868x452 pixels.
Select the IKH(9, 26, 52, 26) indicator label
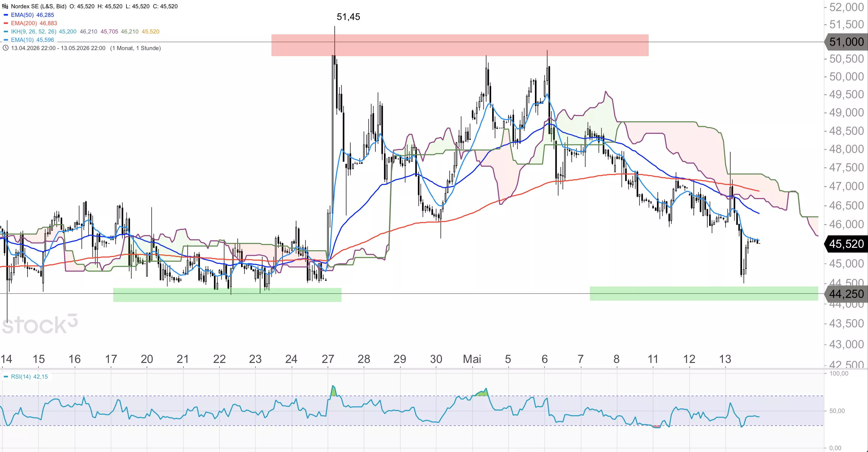coord(34,31)
